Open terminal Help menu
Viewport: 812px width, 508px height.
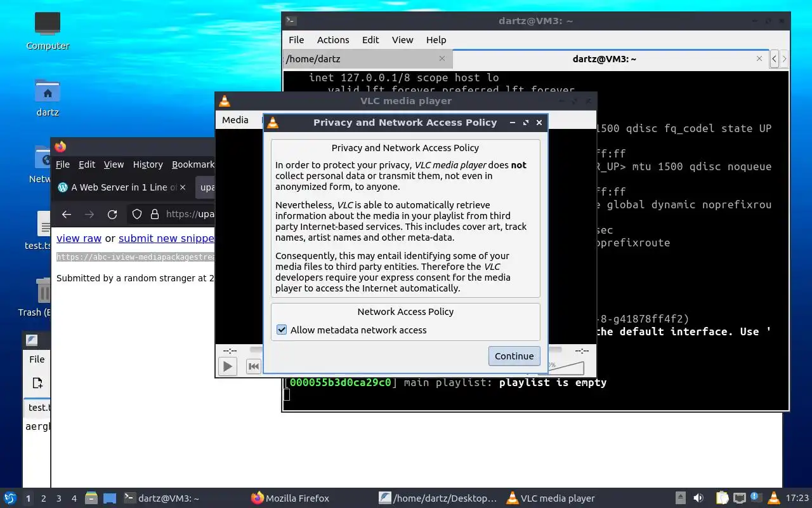(x=436, y=39)
